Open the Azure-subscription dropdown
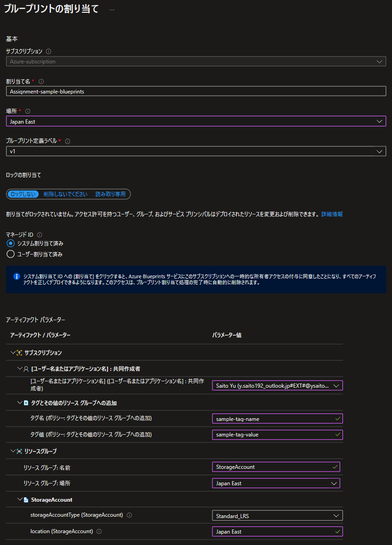This screenshot has width=392, height=545. (x=196, y=62)
